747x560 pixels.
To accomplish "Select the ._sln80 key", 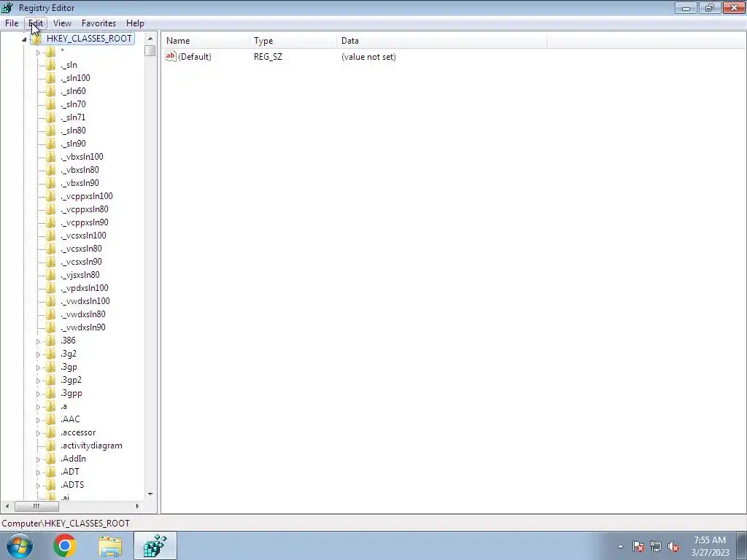I will (74, 131).
